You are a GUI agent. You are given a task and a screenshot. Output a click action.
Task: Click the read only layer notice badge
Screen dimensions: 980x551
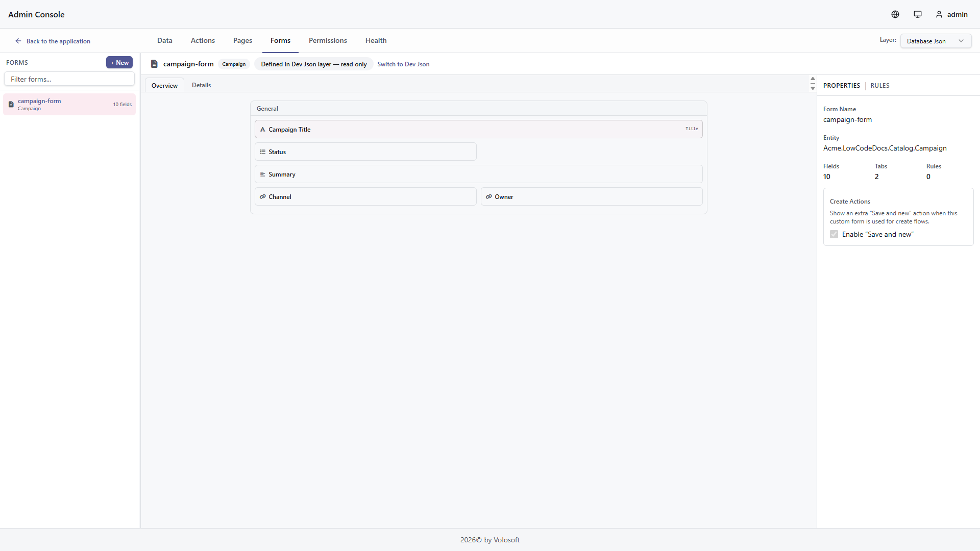[x=314, y=64]
